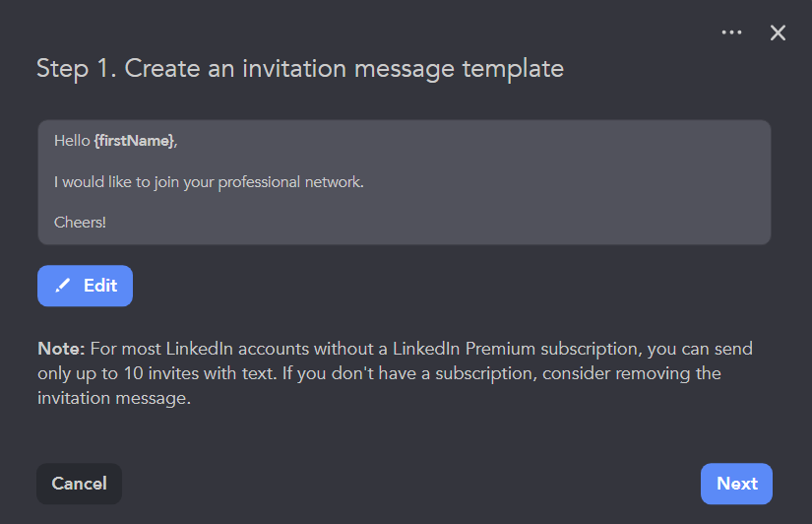Proceed with the Next button
Screen dimensions: 812x524
(736, 484)
